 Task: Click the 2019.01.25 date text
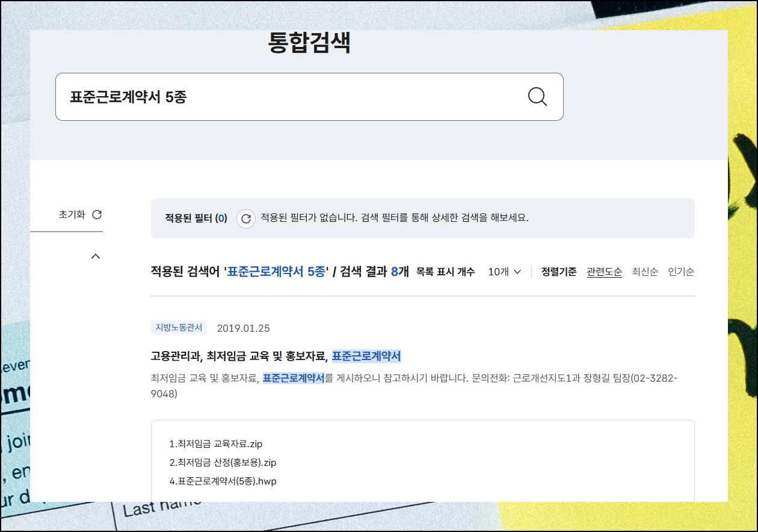[243, 328]
